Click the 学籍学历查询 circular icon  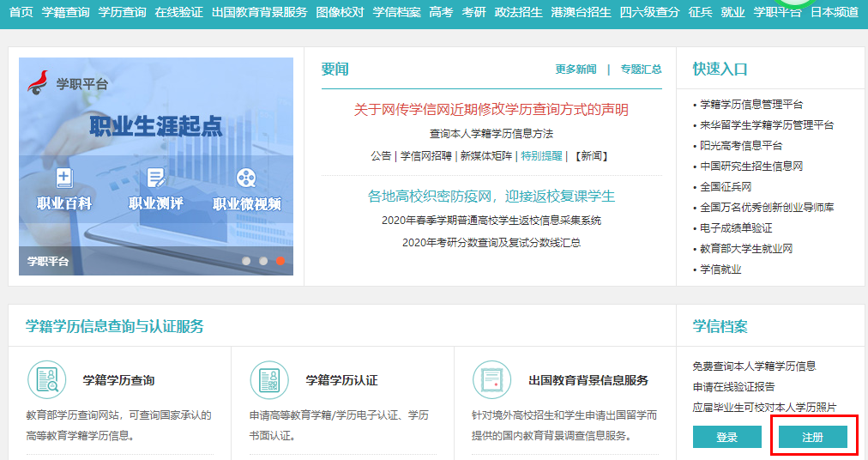pyautogui.click(x=46, y=380)
